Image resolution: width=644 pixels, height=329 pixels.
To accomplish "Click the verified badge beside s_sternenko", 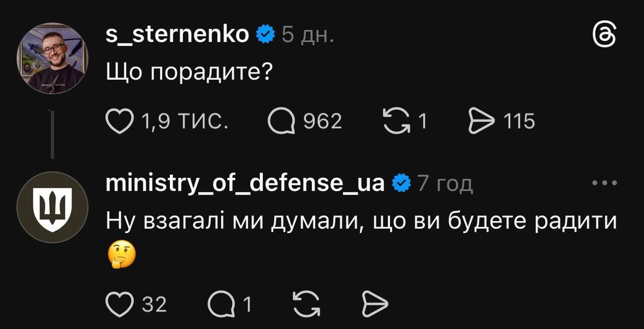I will pyautogui.click(x=266, y=35).
